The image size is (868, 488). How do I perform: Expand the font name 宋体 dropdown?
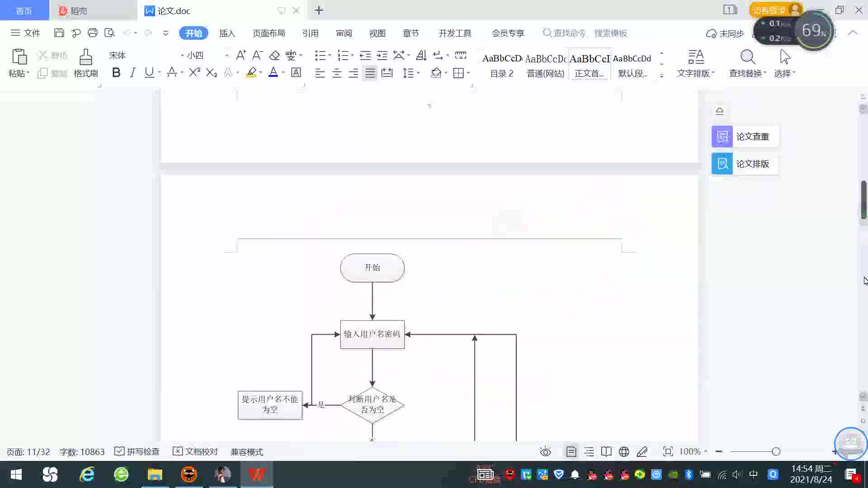(182, 56)
